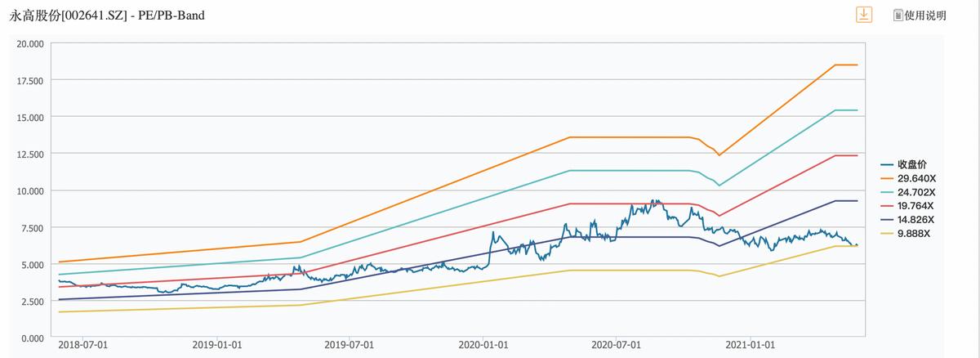Click the 2019-01-01 x-axis date label
The height and width of the screenshot is (358, 980).
click(217, 346)
